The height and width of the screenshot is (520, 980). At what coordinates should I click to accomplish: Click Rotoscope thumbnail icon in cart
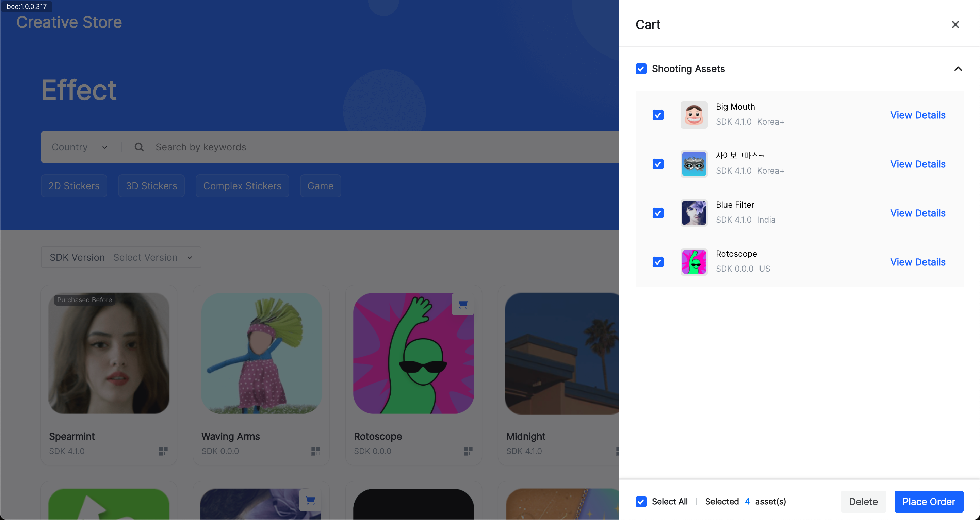coord(694,262)
